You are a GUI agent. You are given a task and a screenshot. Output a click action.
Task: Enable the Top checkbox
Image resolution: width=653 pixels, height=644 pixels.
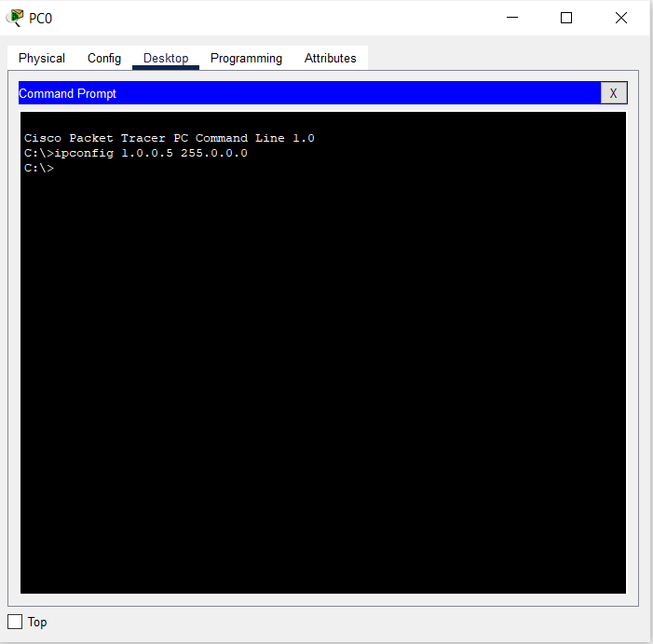[15, 622]
